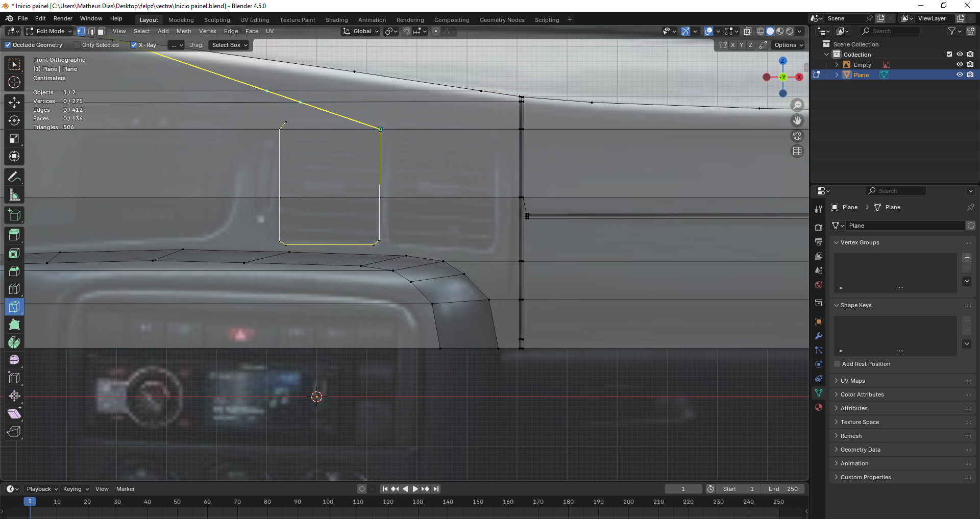Disable Plane in renders via camera icon
980x519 pixels.
[970, 75]
